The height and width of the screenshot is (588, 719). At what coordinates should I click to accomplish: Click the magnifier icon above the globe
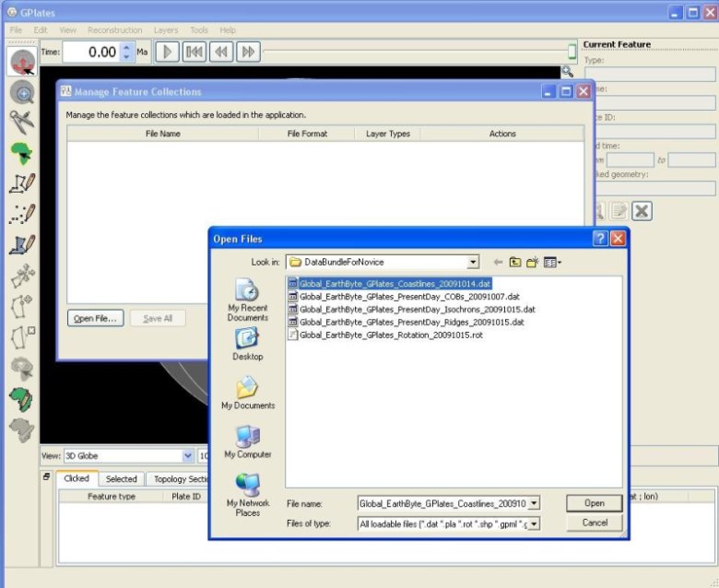click(568, 72)
